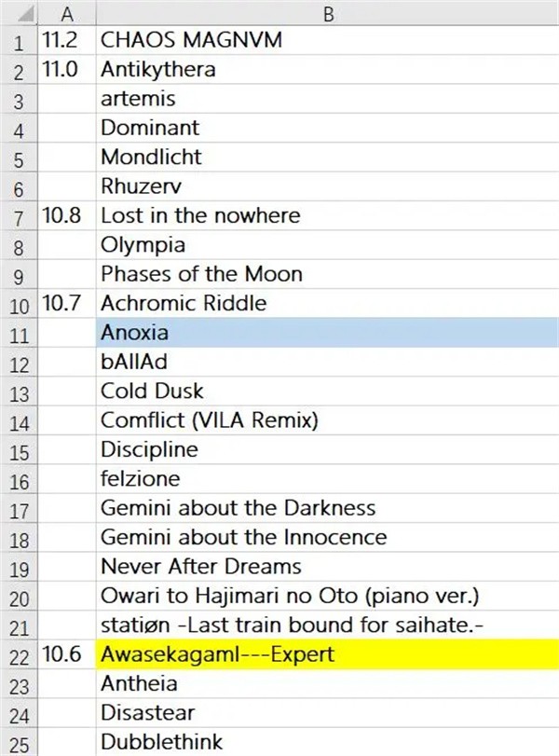Select the Antikythera cell
This screenshot has height=756, width=559.
click(x=328, y=69)
